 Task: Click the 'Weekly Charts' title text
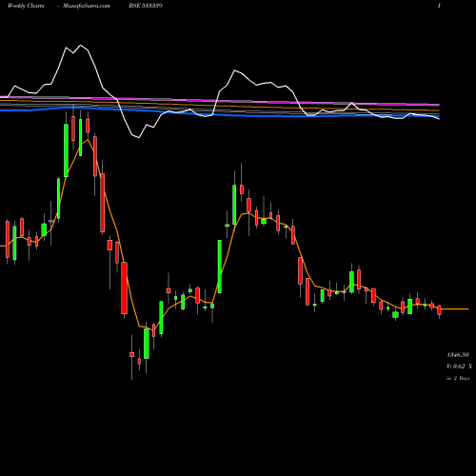(x=26, y=6)
